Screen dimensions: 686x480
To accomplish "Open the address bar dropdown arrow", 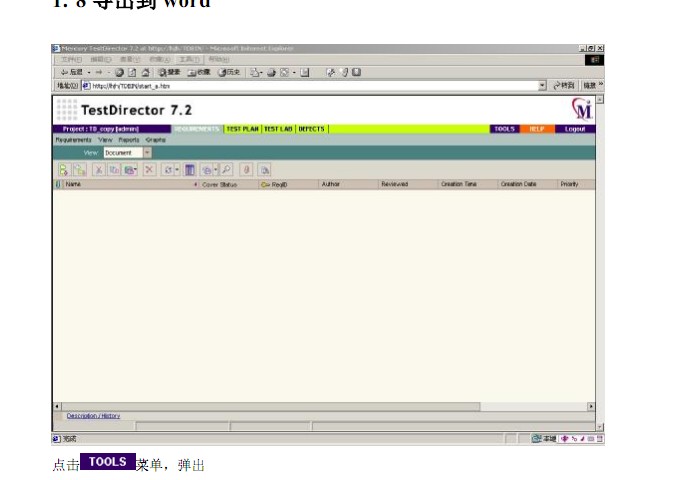I will coord(542,85).
